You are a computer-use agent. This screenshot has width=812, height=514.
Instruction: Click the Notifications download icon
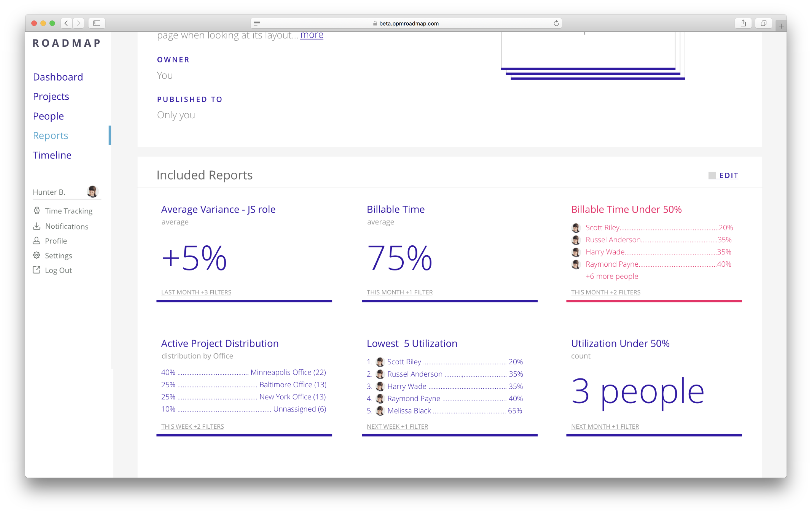click(x=37, y=226)
